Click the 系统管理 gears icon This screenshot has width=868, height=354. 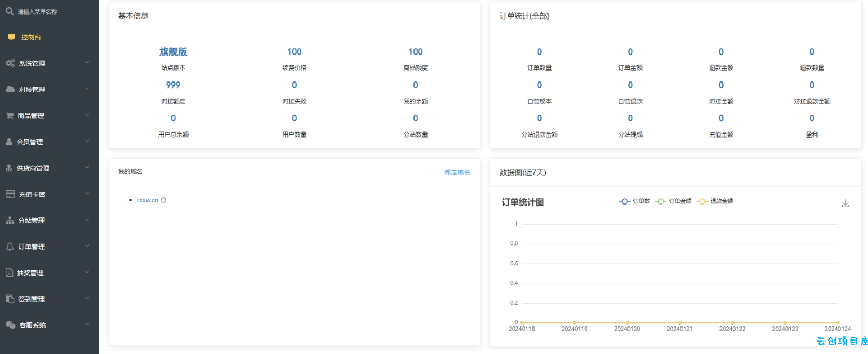click(10, 63)
